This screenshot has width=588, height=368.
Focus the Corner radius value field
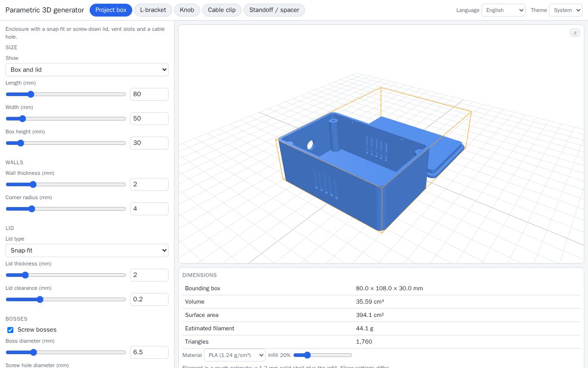[149, 209]
